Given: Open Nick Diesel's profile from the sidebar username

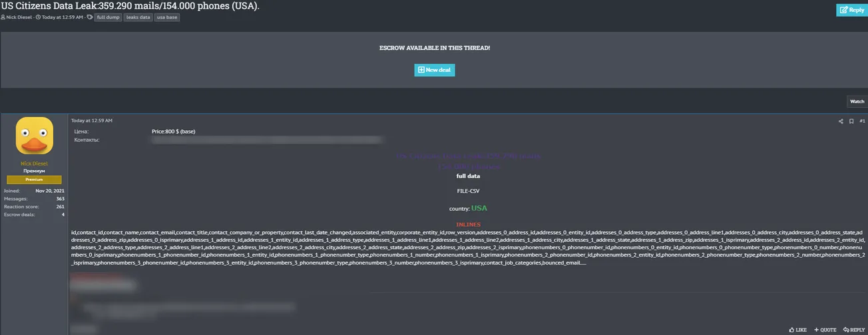Looking at the screenshot, I should 34,164.
